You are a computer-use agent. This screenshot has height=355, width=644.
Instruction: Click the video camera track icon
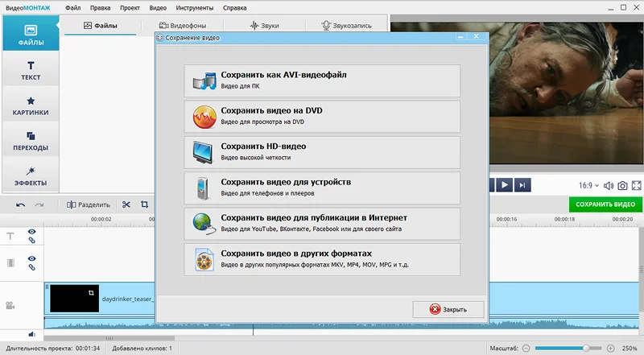[x=10, y=306]
